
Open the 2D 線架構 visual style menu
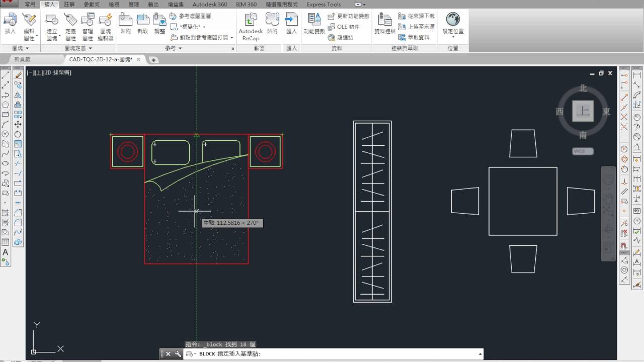57,73
